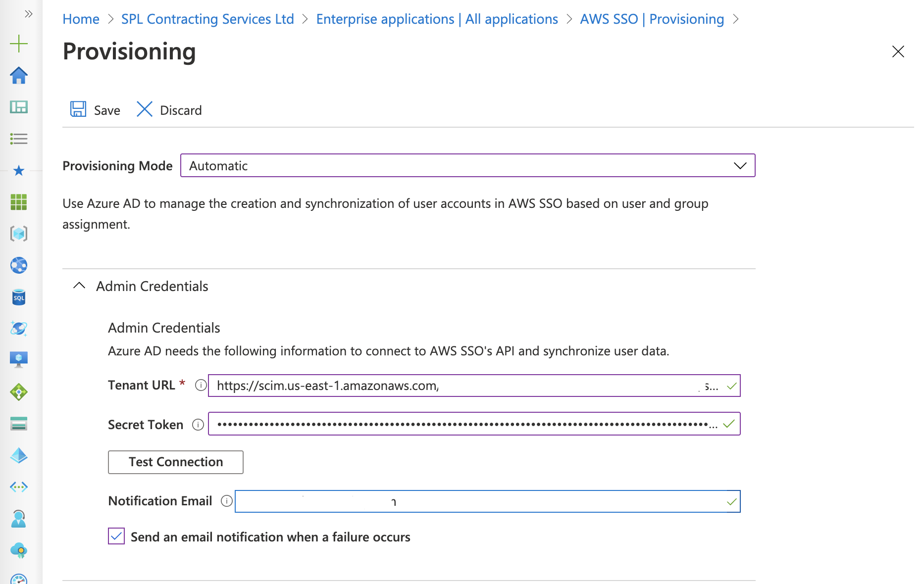924x584 pixels.
Task: Click into the Secret Token field
Action: pos(474,424)
